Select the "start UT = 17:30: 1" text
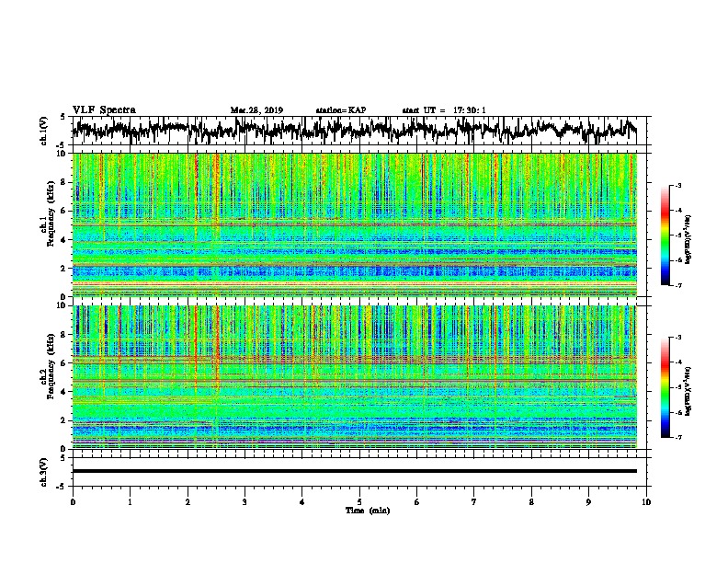 click(444, 110)
